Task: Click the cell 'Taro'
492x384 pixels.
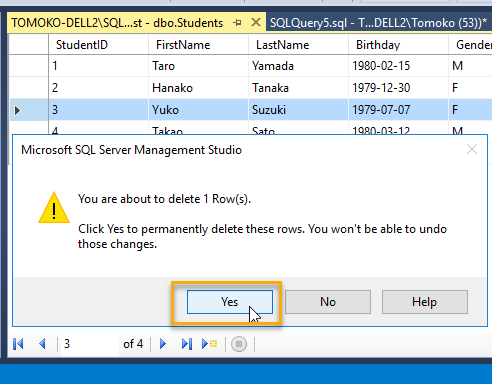Action: 198,66
